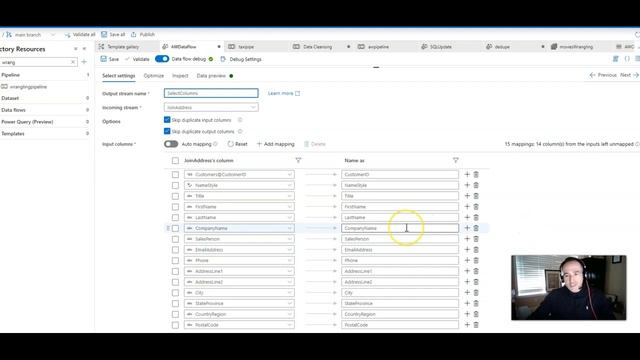The height and width of the screenshot is (360, 640).
Task: Delete the NameStyle mapping row
Action: (476, 185)
